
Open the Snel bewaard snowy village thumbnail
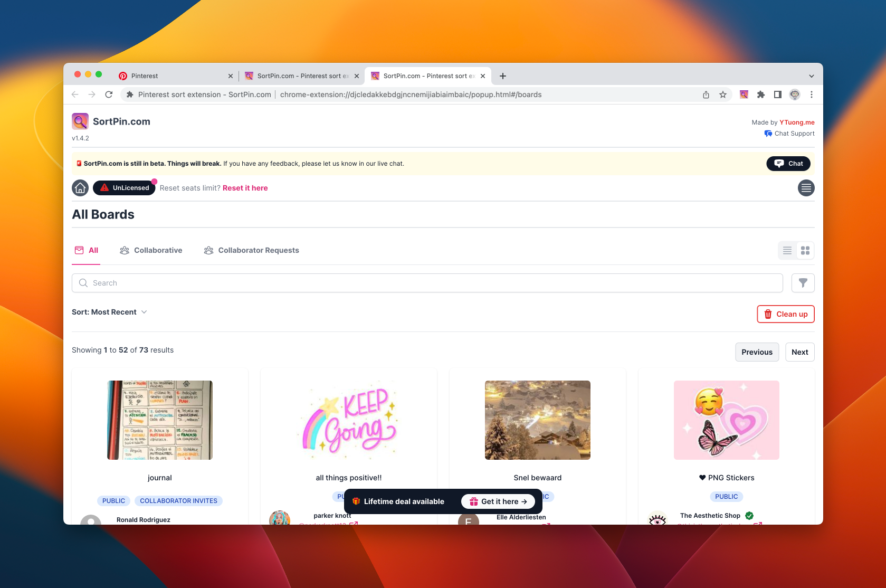coord(538,420)
